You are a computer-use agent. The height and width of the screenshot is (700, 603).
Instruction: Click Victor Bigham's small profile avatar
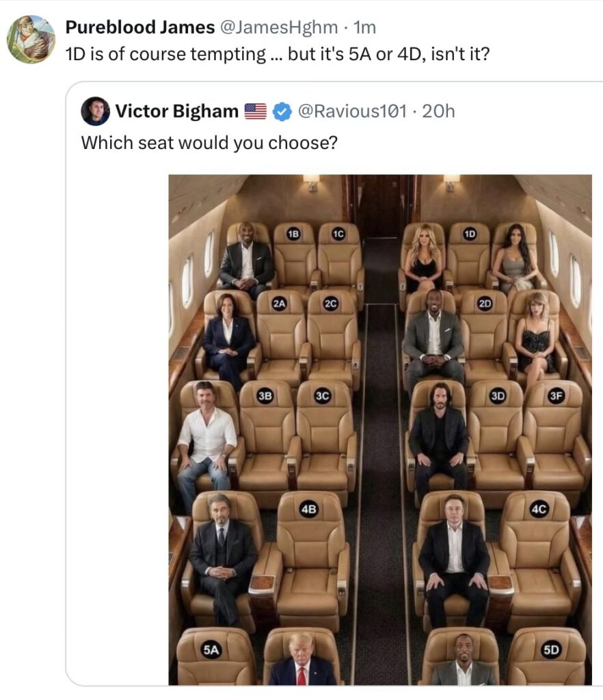95,111
